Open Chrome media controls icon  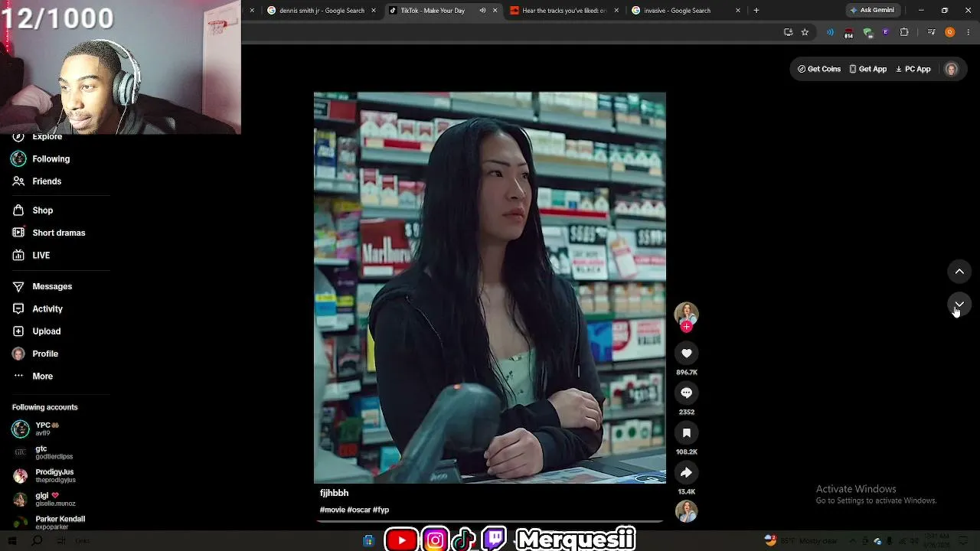point(931,32)
